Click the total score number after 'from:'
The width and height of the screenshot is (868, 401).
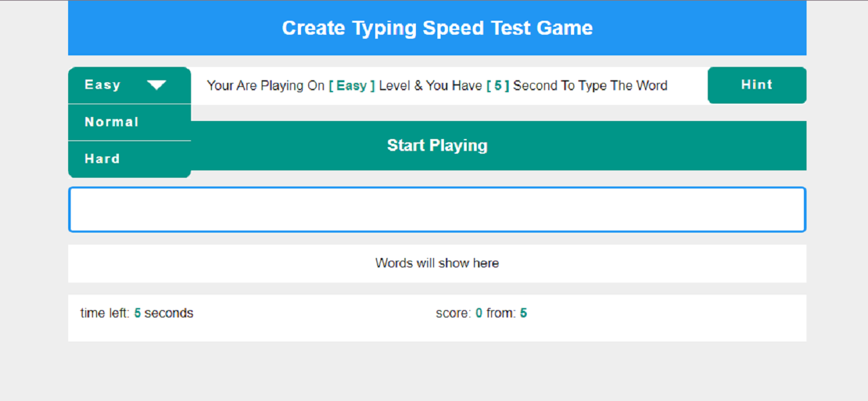pos(523,313)
